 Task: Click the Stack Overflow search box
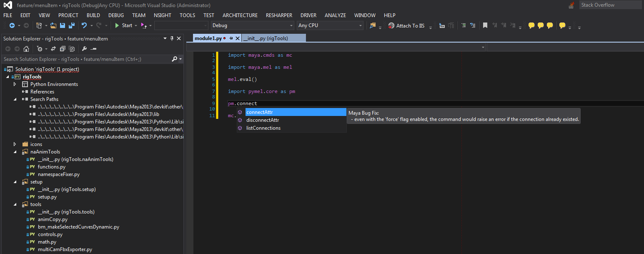click(x=611, y=5)
